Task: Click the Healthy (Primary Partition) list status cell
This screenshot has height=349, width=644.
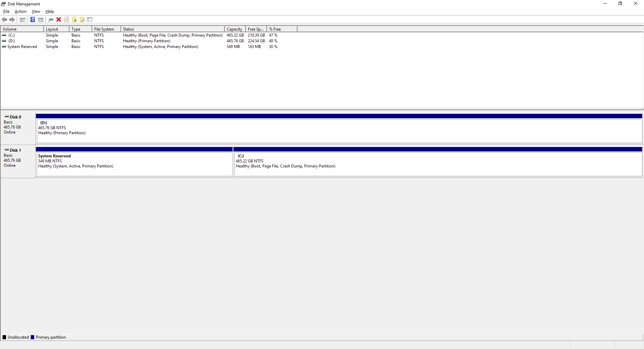Action: (x=147, y=41)
